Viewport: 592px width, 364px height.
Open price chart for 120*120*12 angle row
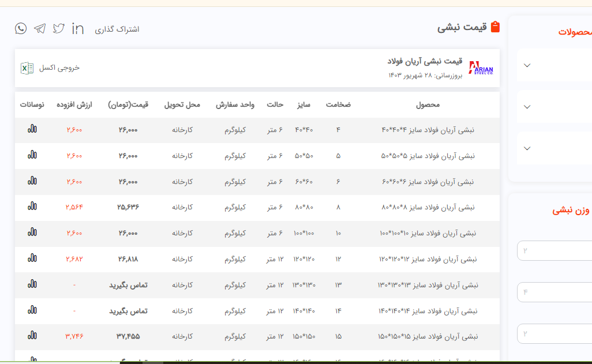point(32,258)
